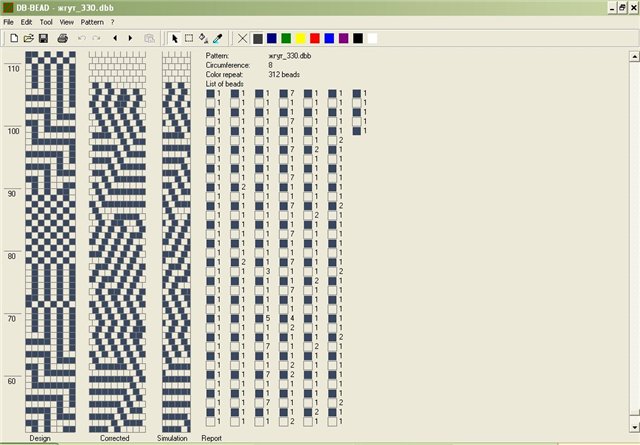Shift pattern right with the right triangle

tap(130, 38)
